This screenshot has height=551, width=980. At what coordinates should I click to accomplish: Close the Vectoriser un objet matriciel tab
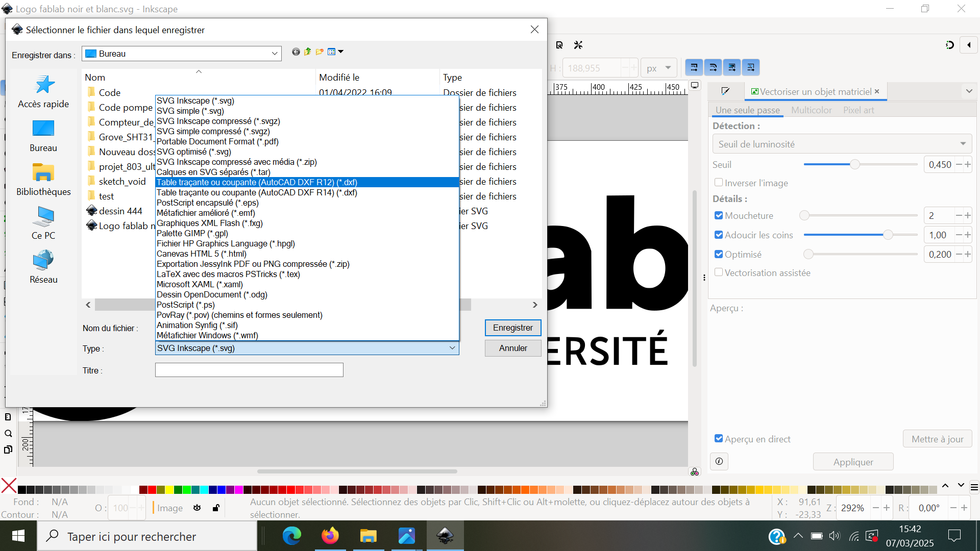pos(877,91)
